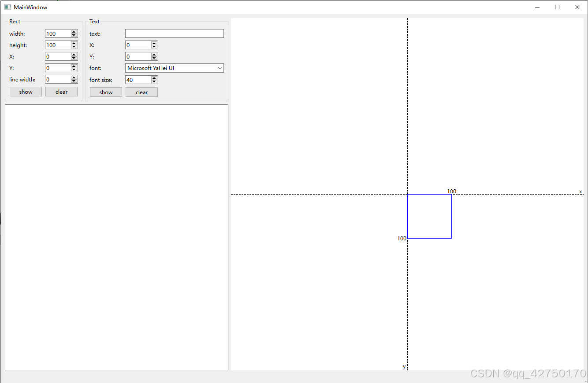The width and height of the screenshot is (588, 383).
Task: Click show button in the Text group
Action: point(106,92)
